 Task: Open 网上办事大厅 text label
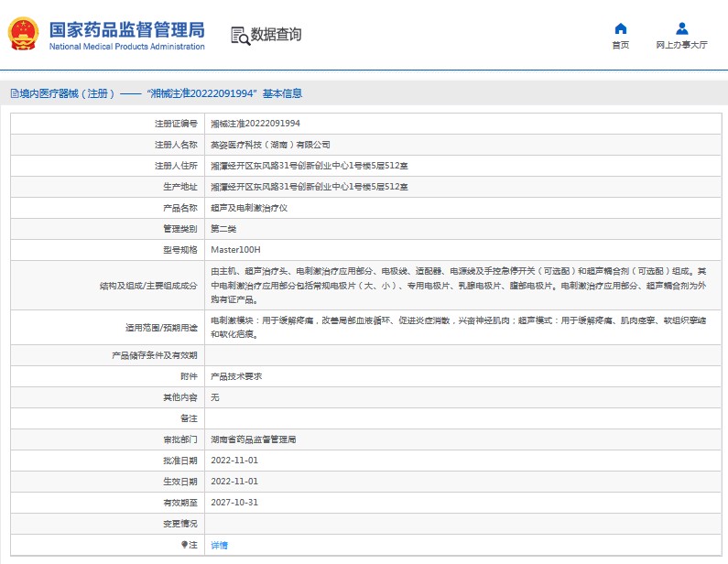[681, 45]
